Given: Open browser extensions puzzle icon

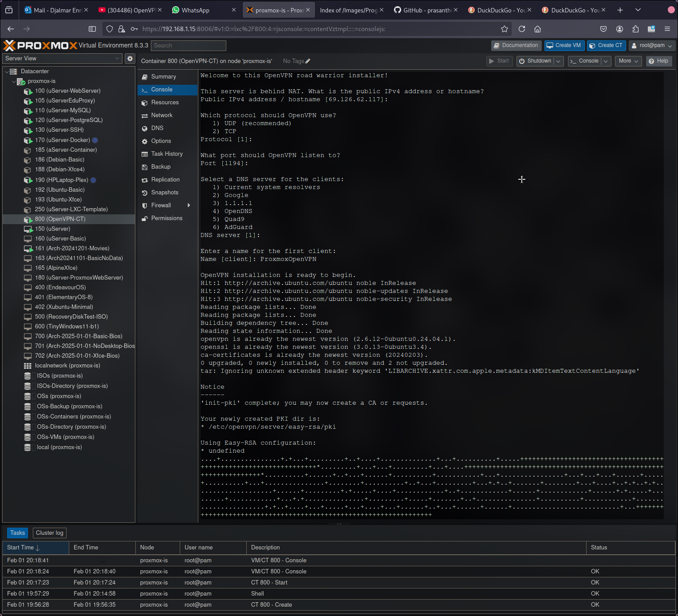Looking at the screenshot, I should (635, 29).
